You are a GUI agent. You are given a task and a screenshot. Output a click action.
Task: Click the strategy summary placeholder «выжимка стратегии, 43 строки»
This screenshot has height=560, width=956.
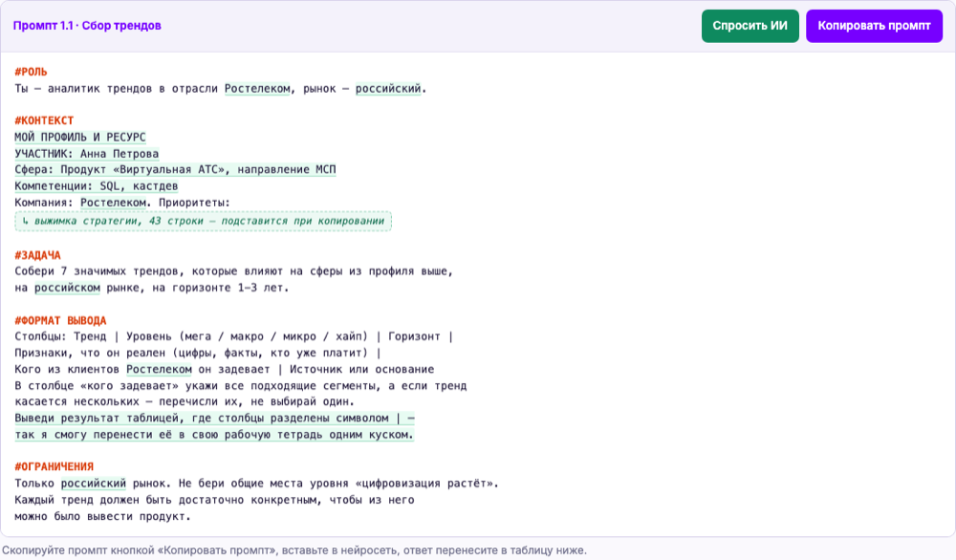point(203,221)
